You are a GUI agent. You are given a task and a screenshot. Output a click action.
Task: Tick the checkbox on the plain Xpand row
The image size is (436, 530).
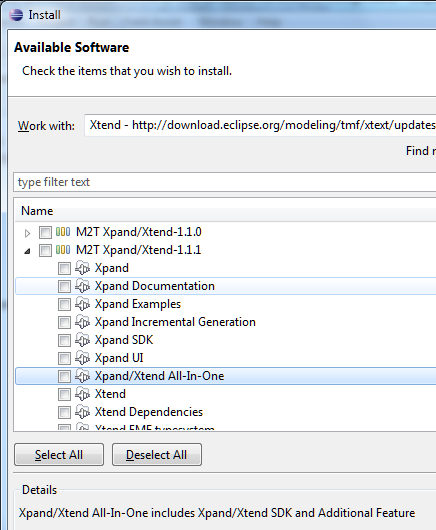pos(64,269)
